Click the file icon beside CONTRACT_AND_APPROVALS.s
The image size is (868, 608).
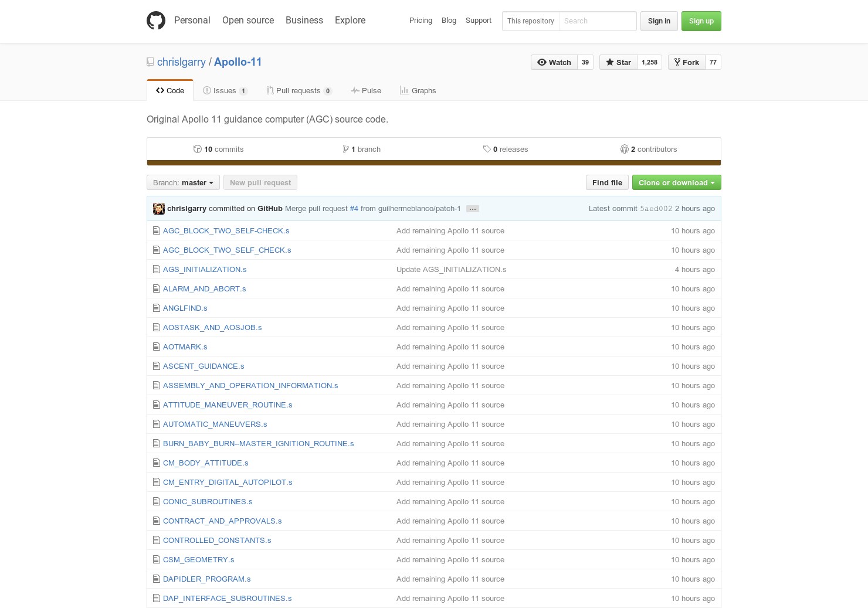point(157,521)
